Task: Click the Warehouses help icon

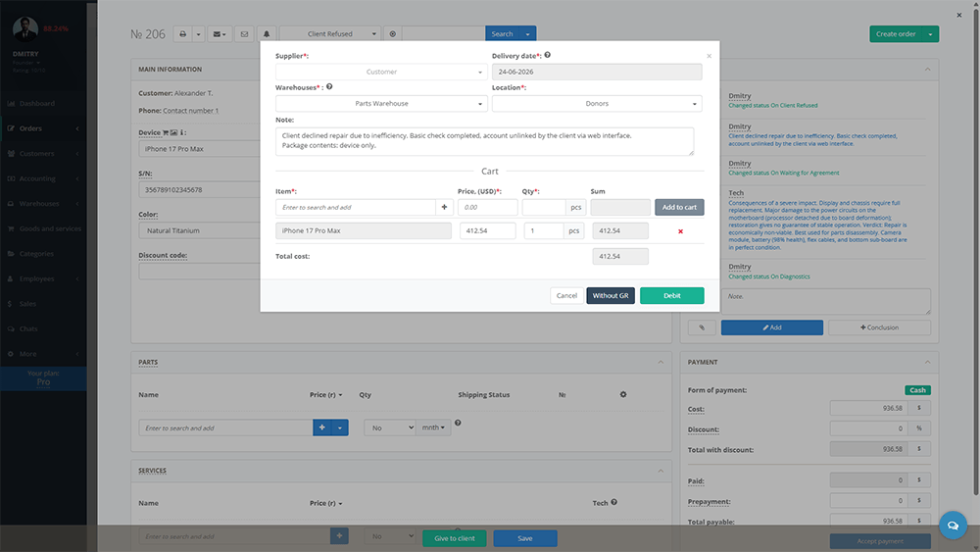Action: coord(329,87)
